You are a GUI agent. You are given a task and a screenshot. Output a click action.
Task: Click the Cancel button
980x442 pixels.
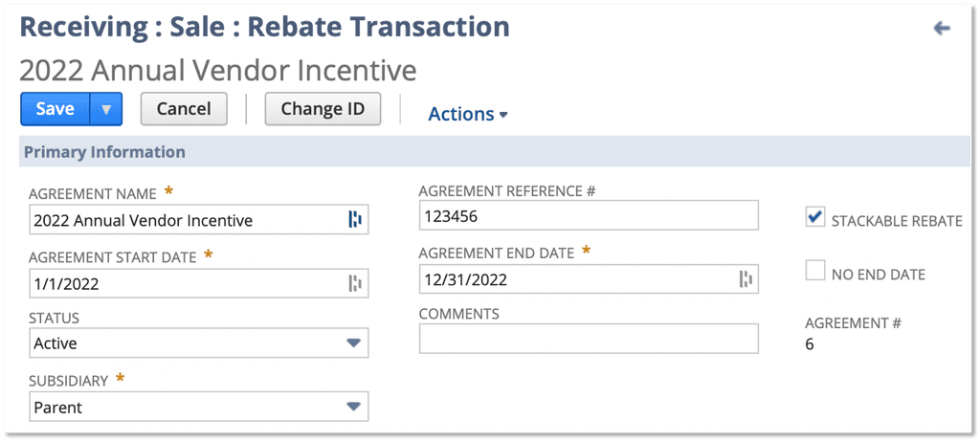[x=184, y=109]
